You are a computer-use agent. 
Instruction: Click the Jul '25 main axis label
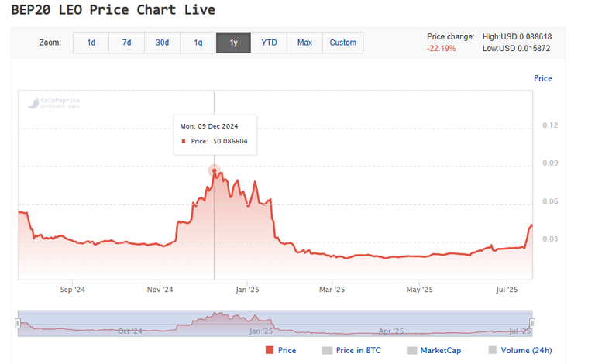[x=507, y=290]
